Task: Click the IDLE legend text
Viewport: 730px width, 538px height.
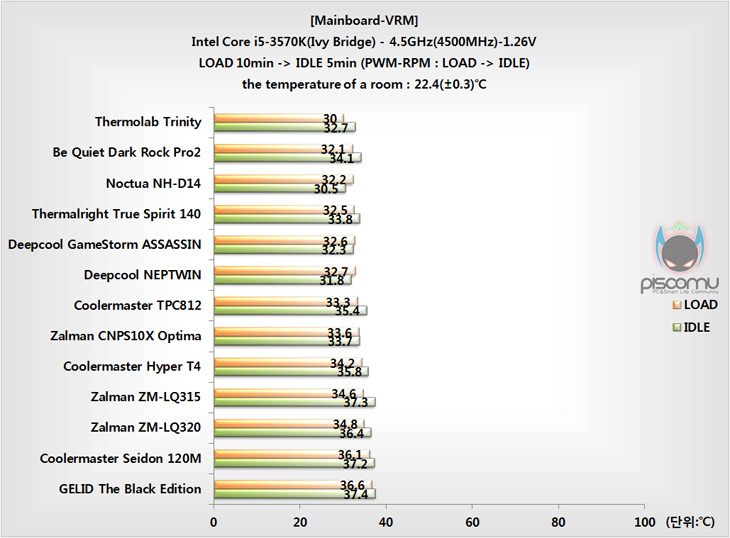Action: [696, 328]
